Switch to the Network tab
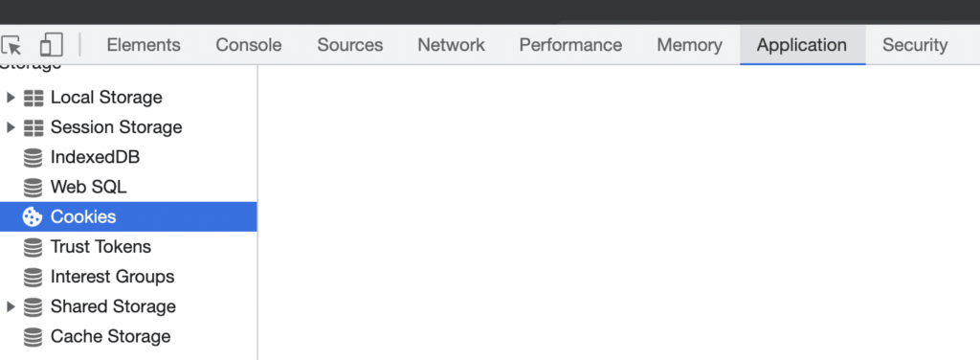Screen dimensions: 980x360 coord(452,45)
